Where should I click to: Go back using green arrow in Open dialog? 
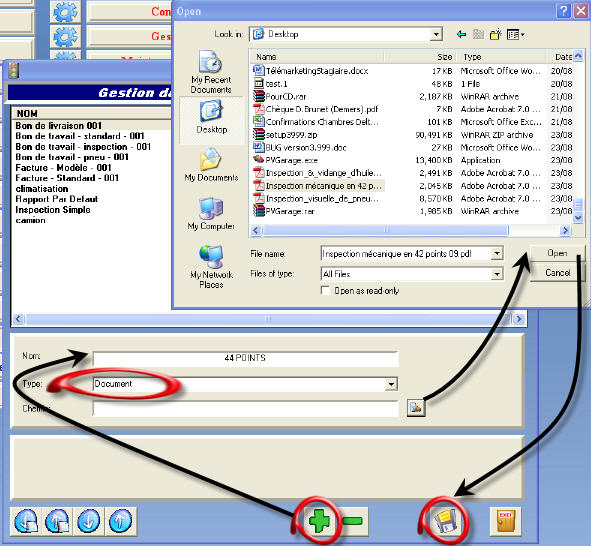click(461, 35)
